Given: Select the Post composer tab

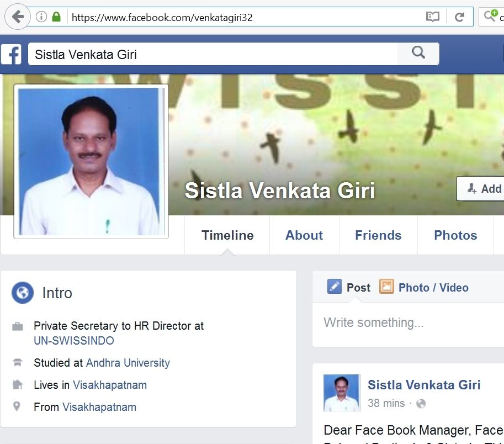Looking at the screenshot, I should (x=349, y=287).
